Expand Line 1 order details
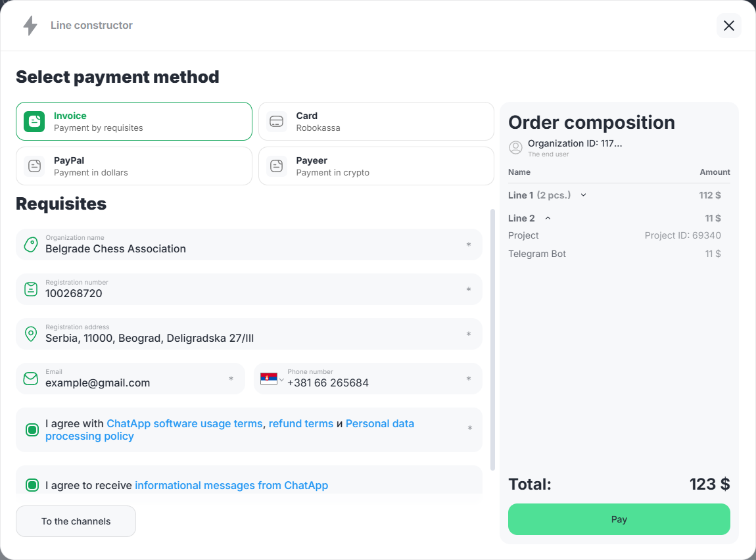756x560 pixels. (x=583, y=195)
